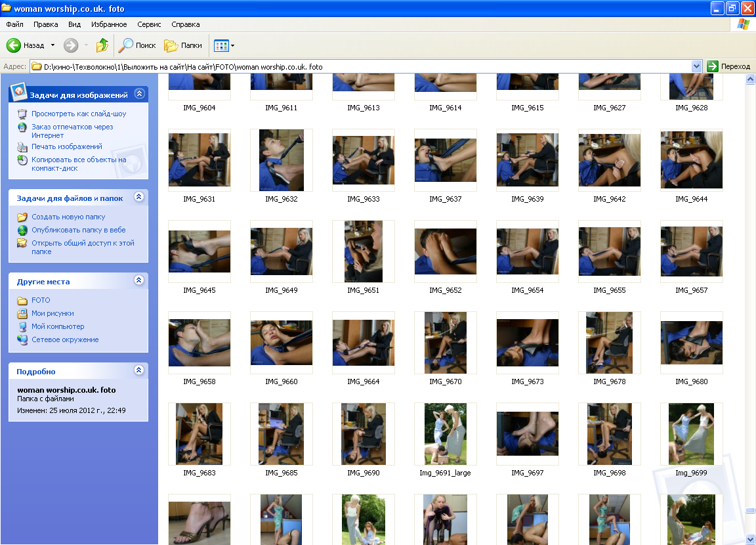Open the Views dropdown arrow
Screen dimensions: 756x545
pos(233,46)
